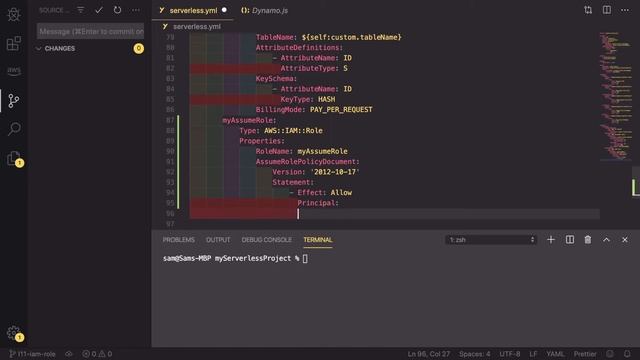Open the Search activity icon

tap(14, 129)
